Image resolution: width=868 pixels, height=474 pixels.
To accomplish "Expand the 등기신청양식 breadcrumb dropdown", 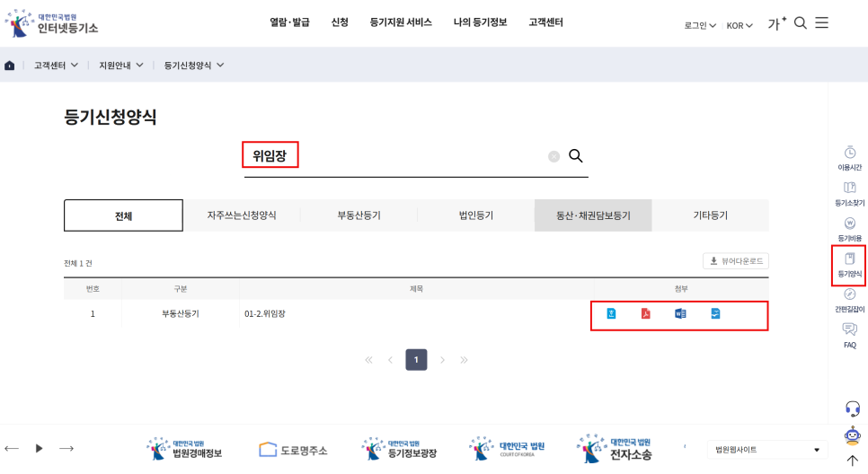I will coord(194,66).
